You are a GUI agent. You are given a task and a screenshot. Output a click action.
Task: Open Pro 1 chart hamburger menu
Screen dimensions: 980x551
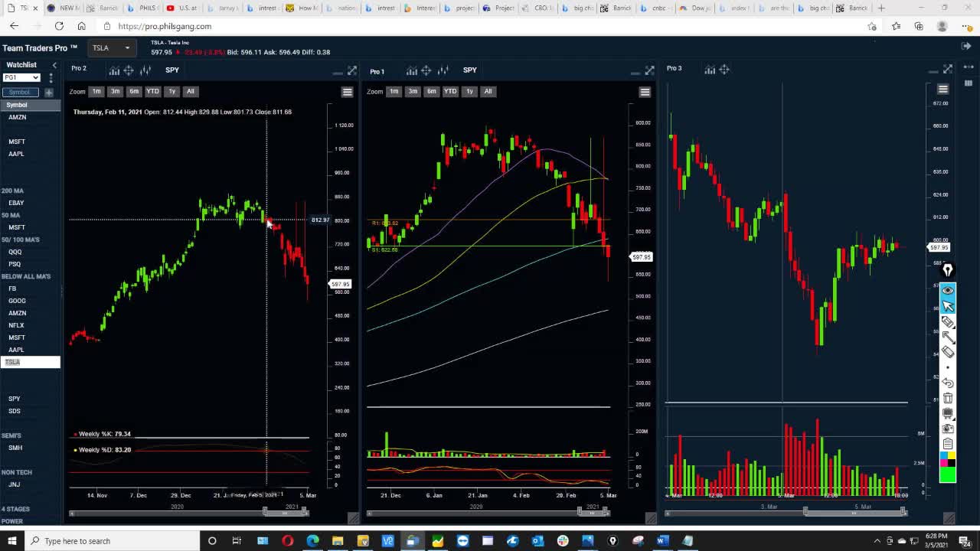click(x=645, y=92)
